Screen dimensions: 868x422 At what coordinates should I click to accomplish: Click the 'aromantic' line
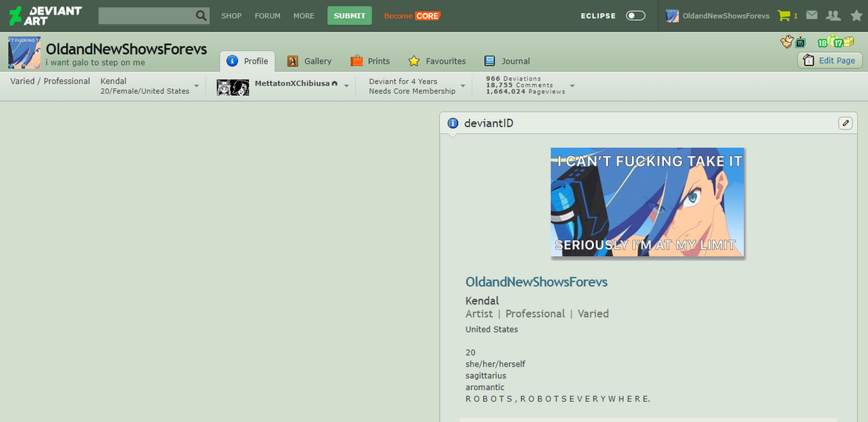[x=485, y=387]
